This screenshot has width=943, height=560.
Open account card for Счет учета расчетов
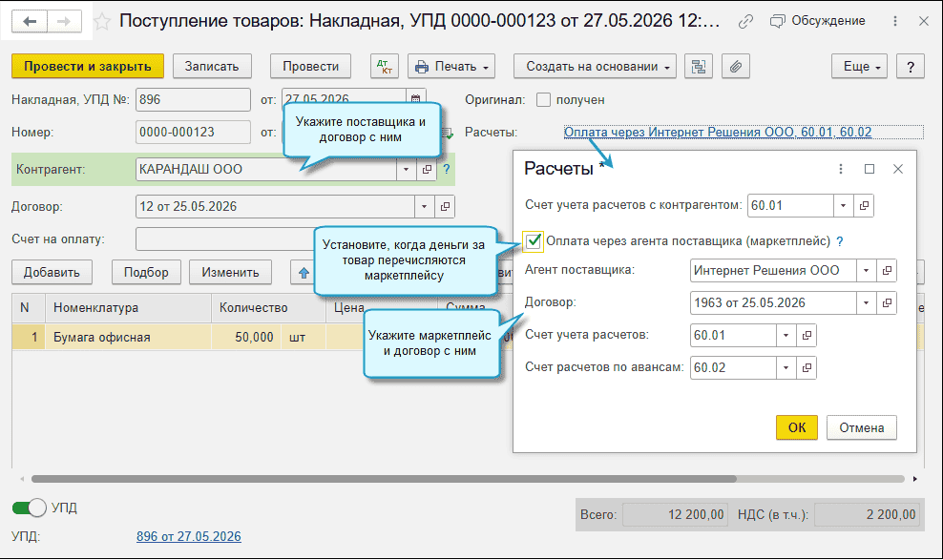pyautogui.click(x=807, y=335)
